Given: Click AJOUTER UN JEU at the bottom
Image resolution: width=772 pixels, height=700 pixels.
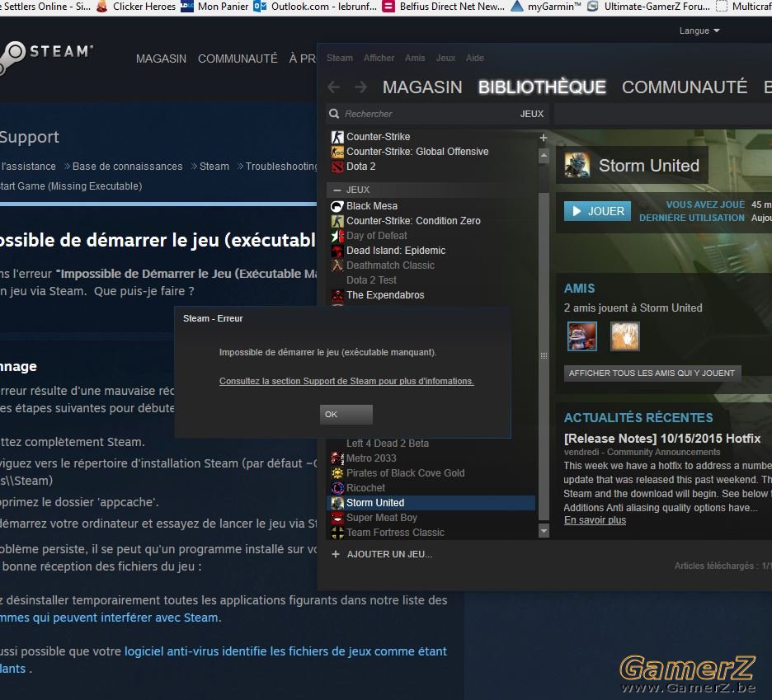Looking at the screenshot, I should (382, 554).
